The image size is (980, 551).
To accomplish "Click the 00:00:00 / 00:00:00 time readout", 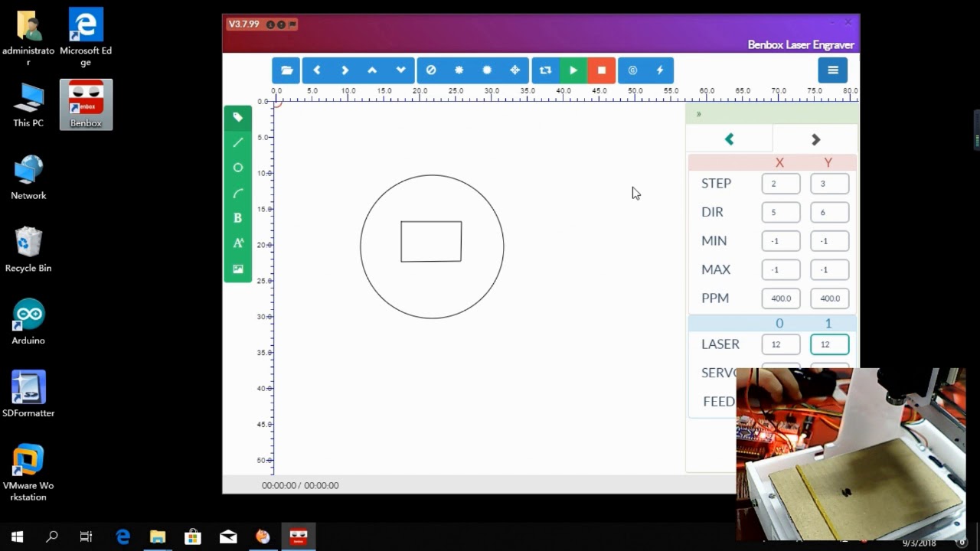I will [300, 485].
